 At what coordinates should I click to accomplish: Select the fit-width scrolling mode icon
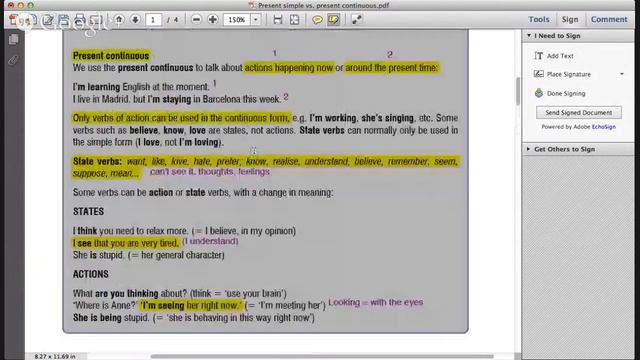point(278,19)
